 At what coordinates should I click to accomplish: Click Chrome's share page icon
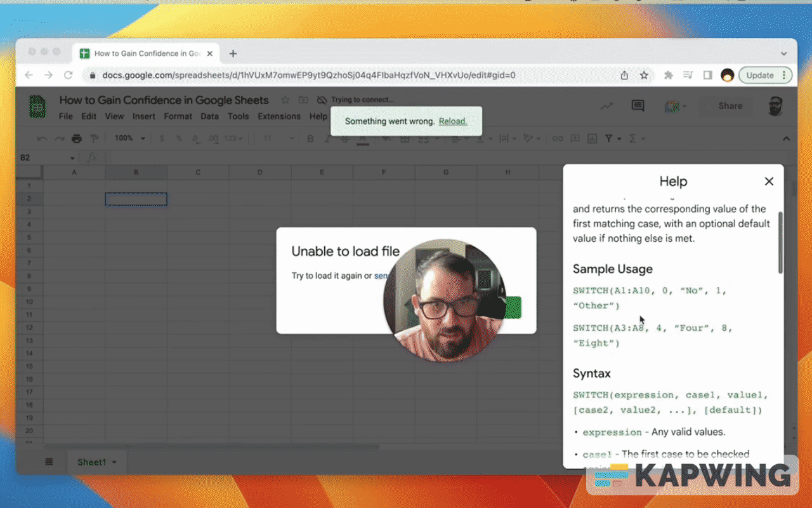click(624, 75)
